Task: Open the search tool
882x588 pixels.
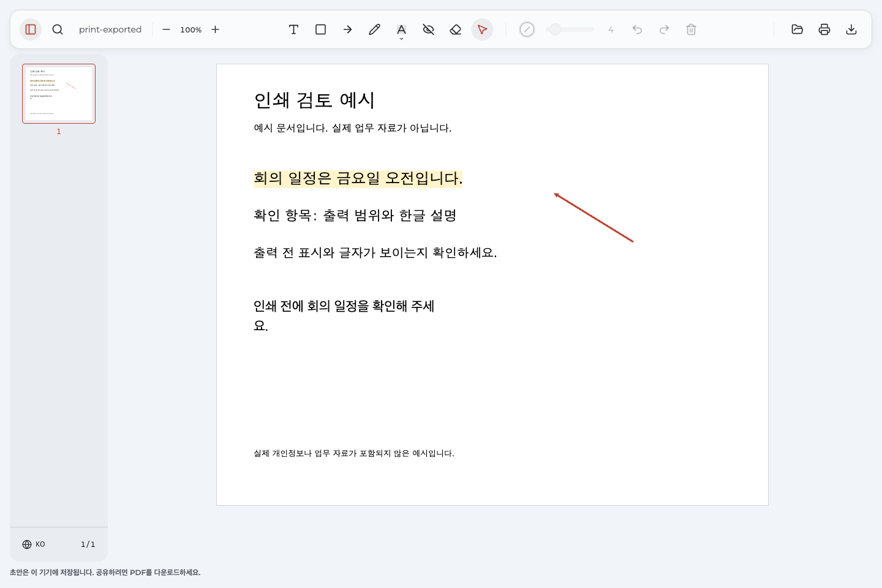Action: pos(58,29)
